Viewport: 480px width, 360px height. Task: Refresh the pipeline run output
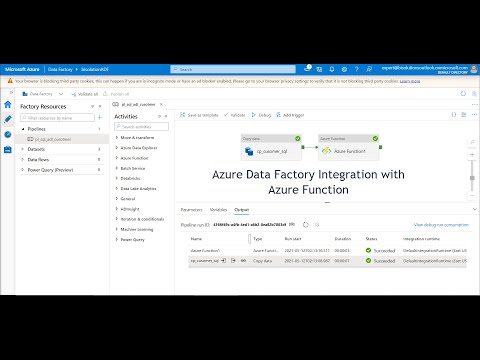pyautogui.click(x=306, y=225)
